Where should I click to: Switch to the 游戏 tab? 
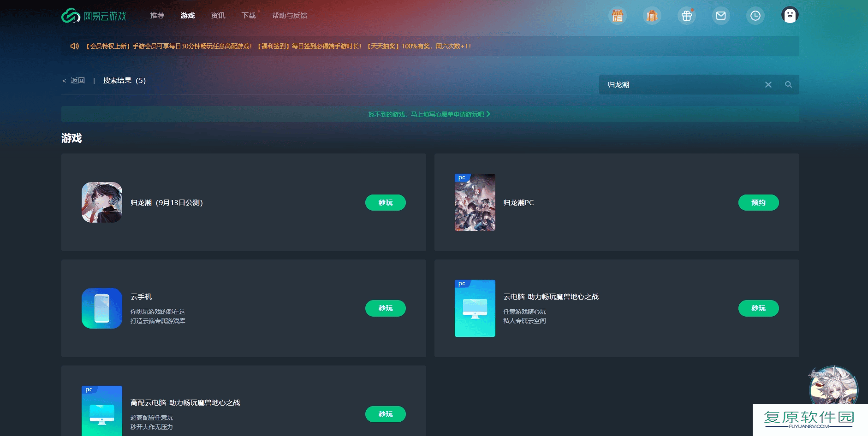188,16
